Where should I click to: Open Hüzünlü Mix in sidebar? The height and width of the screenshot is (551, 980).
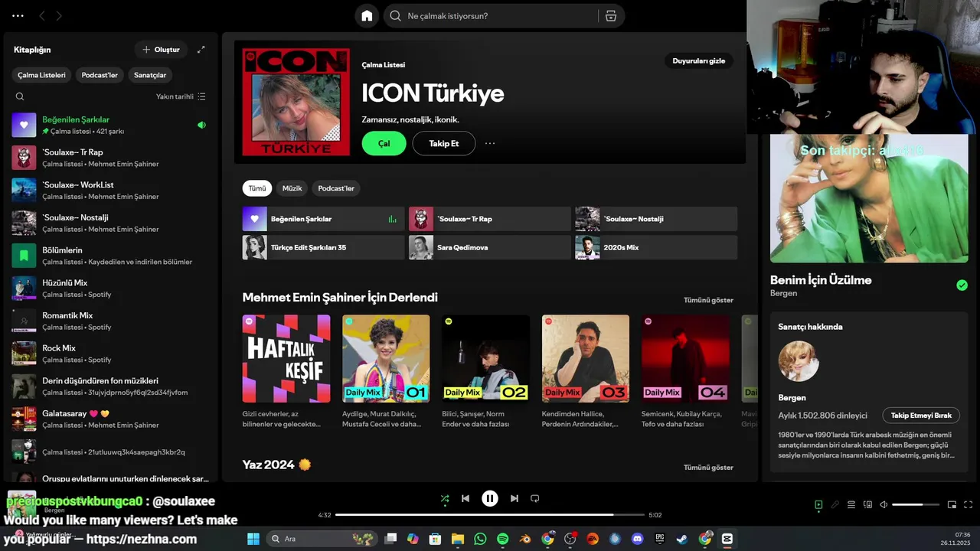tap(111, 288)
